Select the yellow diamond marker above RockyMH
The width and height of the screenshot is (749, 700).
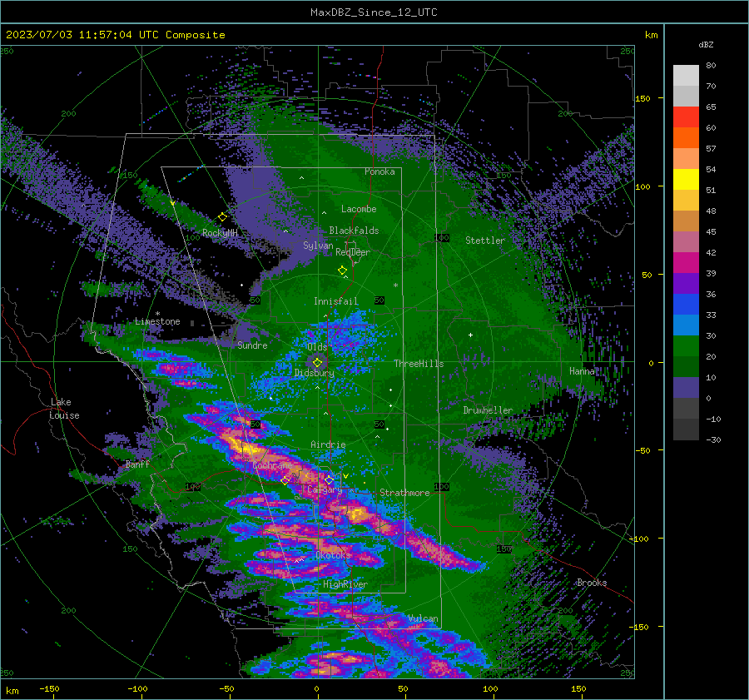click(x=222, y=217)
